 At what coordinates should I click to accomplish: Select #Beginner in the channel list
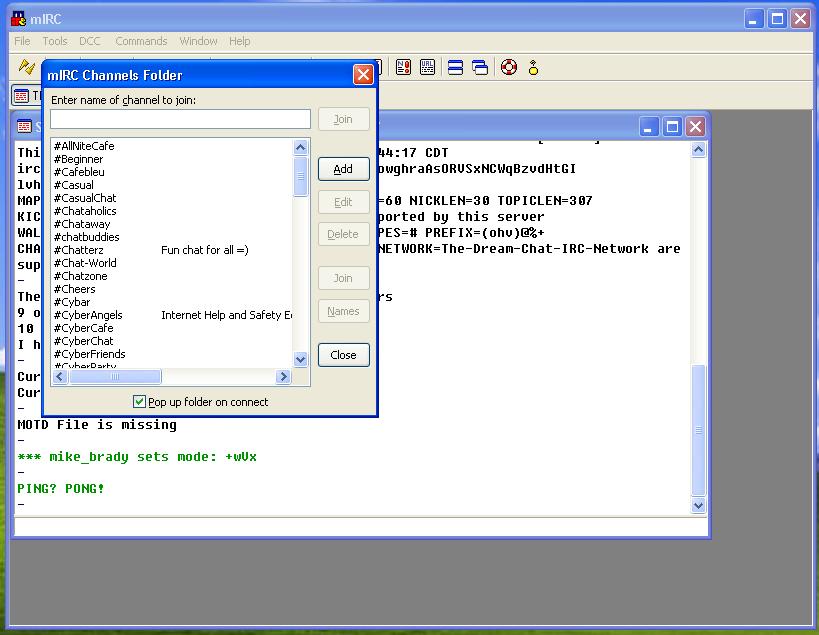78,159
